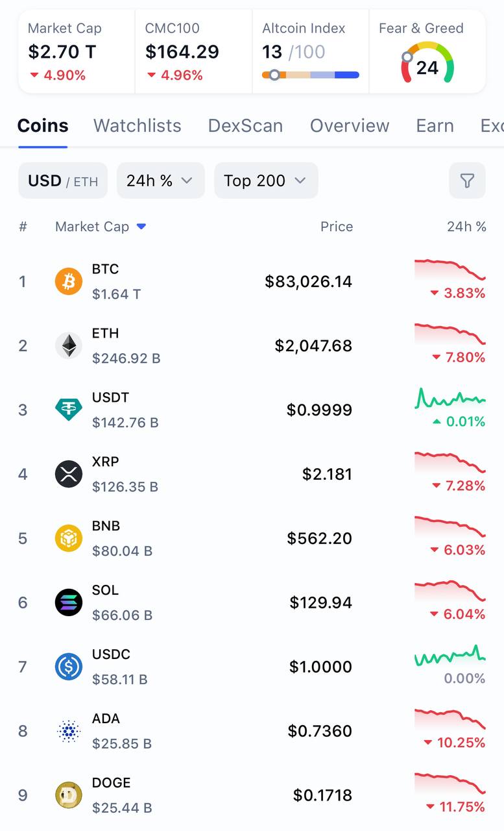The image size is (504, 831).
Task: Click the Dogecoin icon
Action: pyautogui.click(x=68, y=795)
